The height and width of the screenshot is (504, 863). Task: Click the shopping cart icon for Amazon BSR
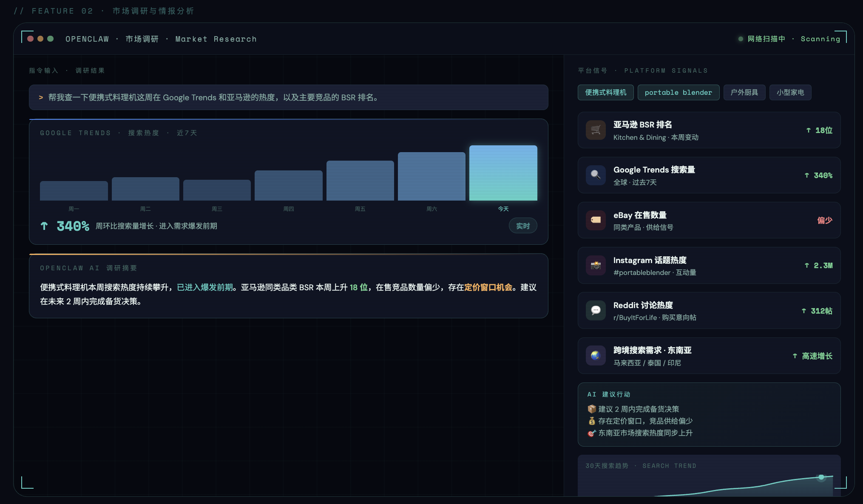point(596,130)
